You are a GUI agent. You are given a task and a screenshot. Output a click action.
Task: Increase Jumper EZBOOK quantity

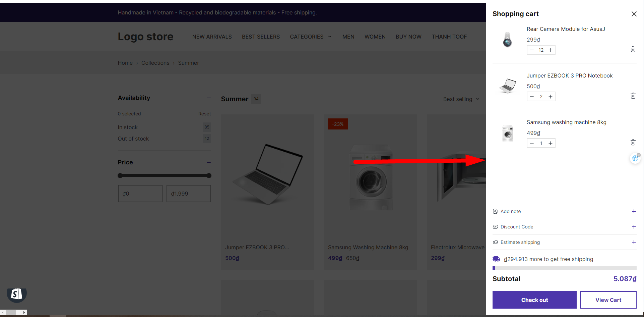pyautogui.click(x=551, y=97)
